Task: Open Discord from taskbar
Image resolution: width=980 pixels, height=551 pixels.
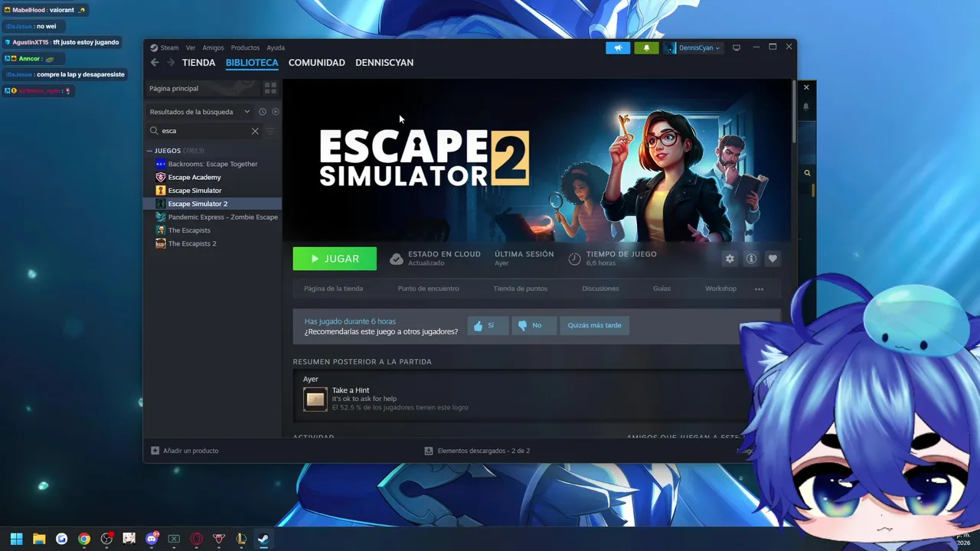Action: (x=152, y=539)
